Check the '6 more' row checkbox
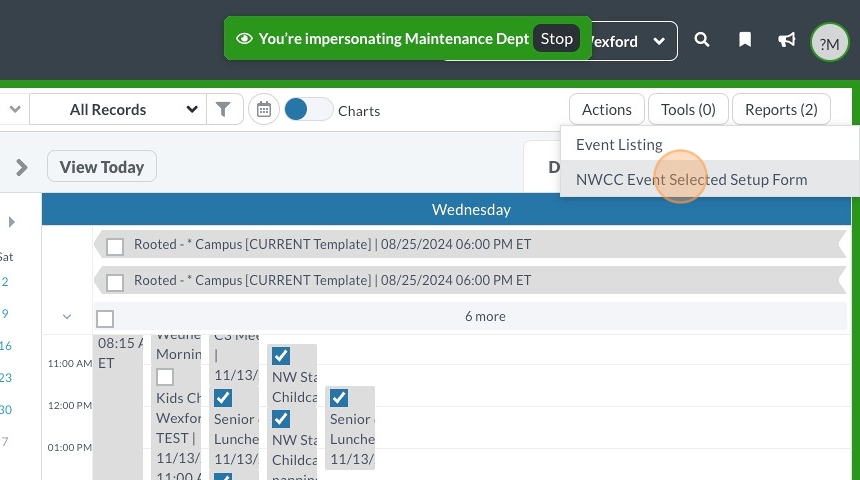The height and width of the screenshot is (480, 860). (105, 318)
